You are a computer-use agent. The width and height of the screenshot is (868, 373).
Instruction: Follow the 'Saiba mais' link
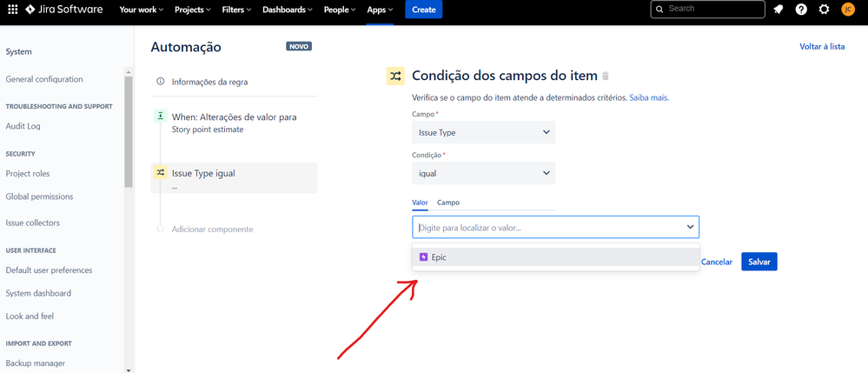click(x=648, y=98)
